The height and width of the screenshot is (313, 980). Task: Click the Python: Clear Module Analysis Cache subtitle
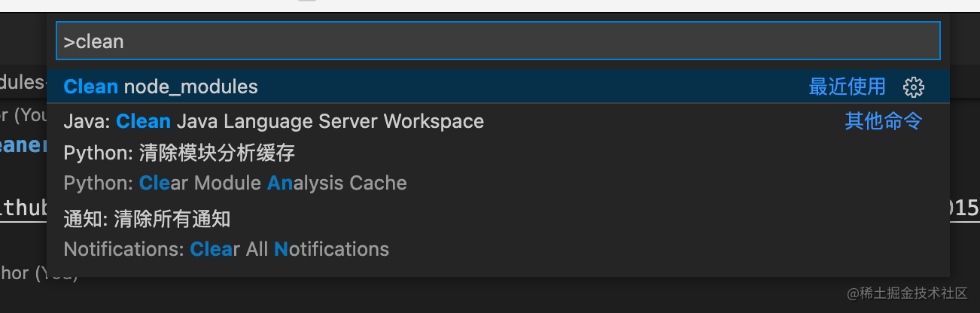pos(235,183)
